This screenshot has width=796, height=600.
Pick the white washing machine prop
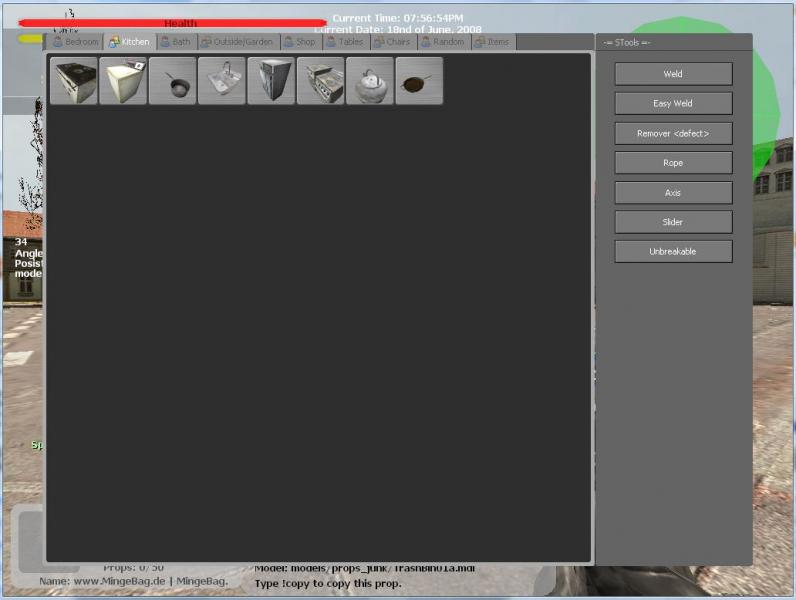tap(123, 81)
